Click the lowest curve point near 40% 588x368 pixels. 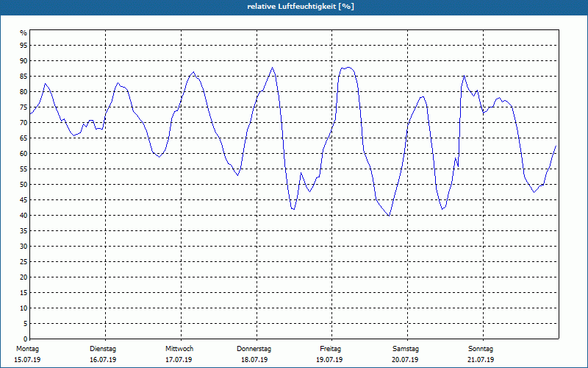(390, 216)
